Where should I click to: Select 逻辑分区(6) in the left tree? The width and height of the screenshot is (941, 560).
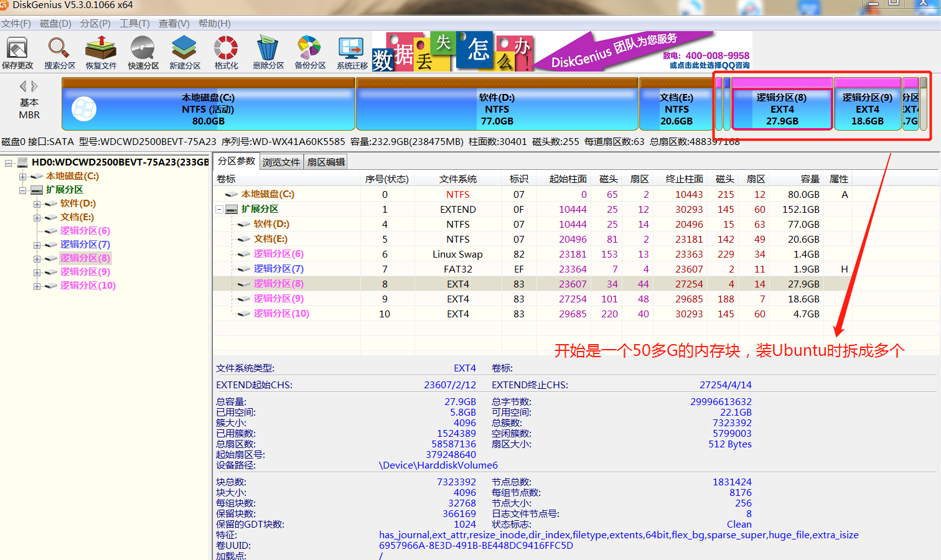pos(85,231)
